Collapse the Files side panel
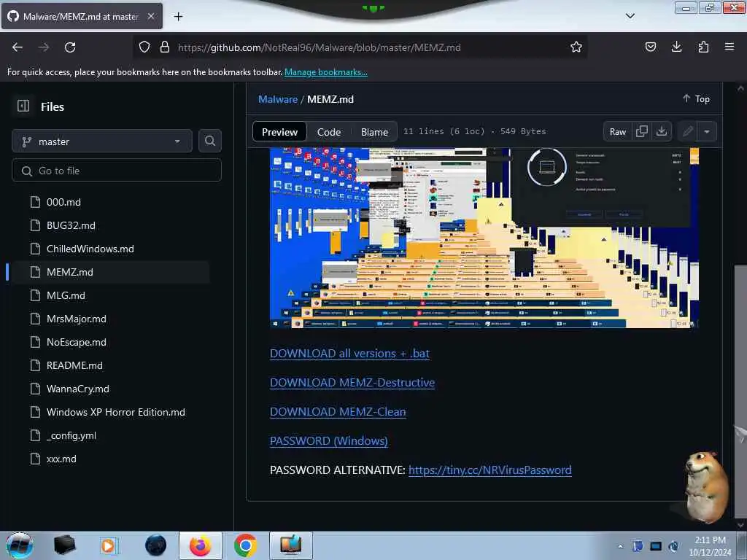The width and height of the screenshot is (747, 560). tap(23, 106)
